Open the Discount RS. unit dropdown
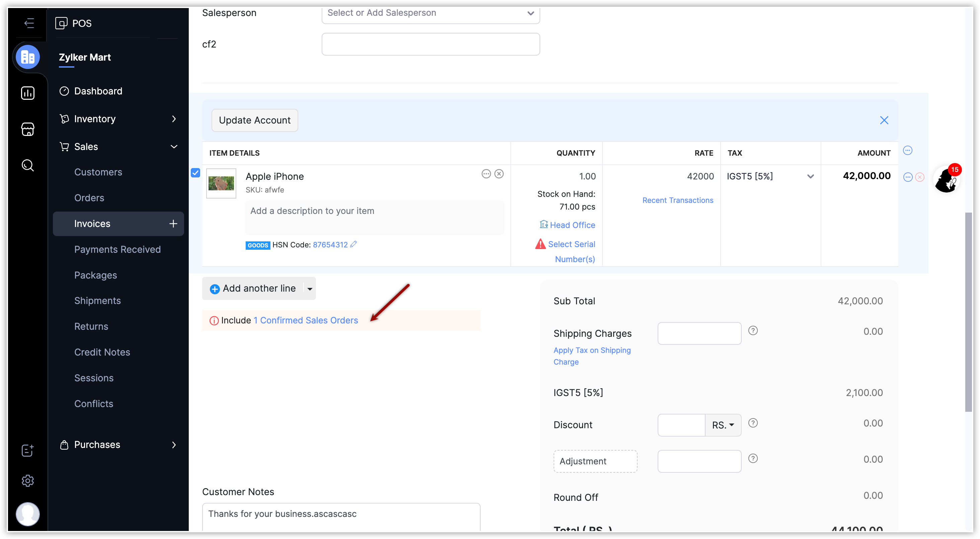 pyautogui.click(x=723, y=425)
